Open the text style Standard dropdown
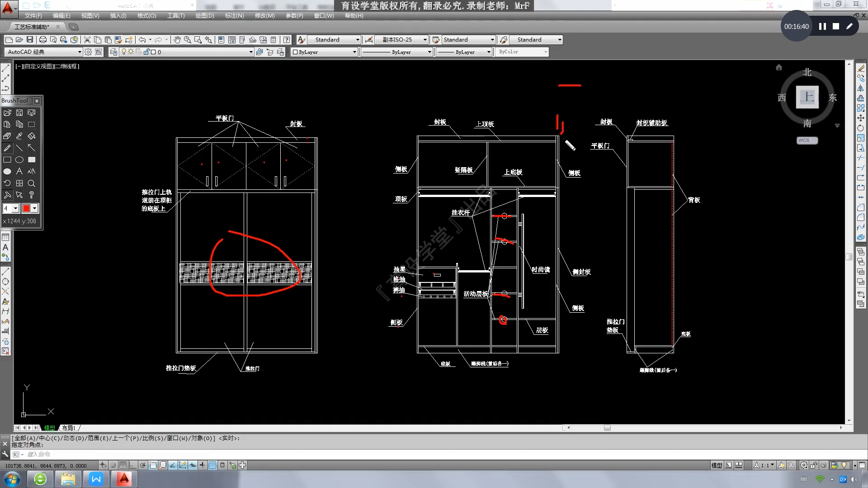This screenshot has width=868, height=488. [x=334, y=40]
